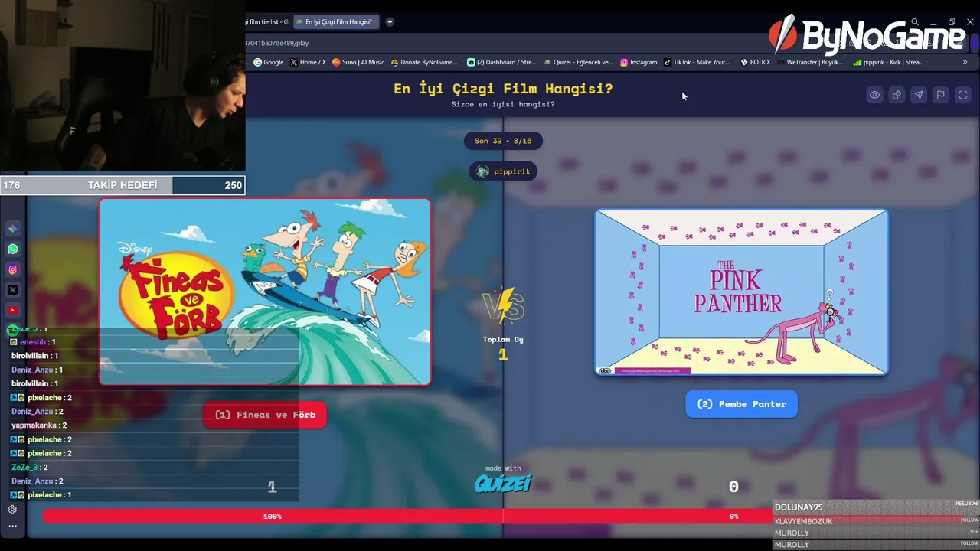This screenshot has height=551, width=980.
Task: Click the three-dots more icon in sidebar
Action: tap(12, 527)
